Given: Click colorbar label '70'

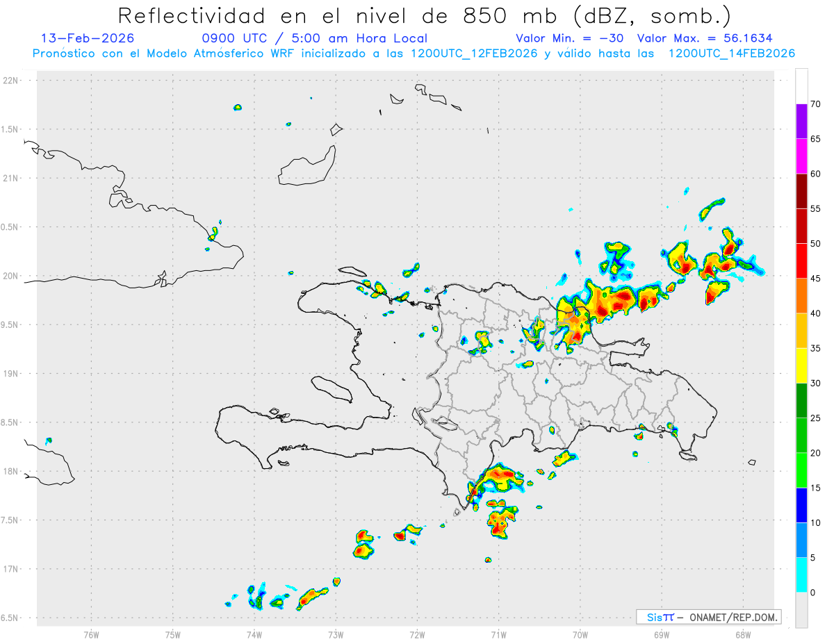Looking at the screenshot, I should point(815,104).
